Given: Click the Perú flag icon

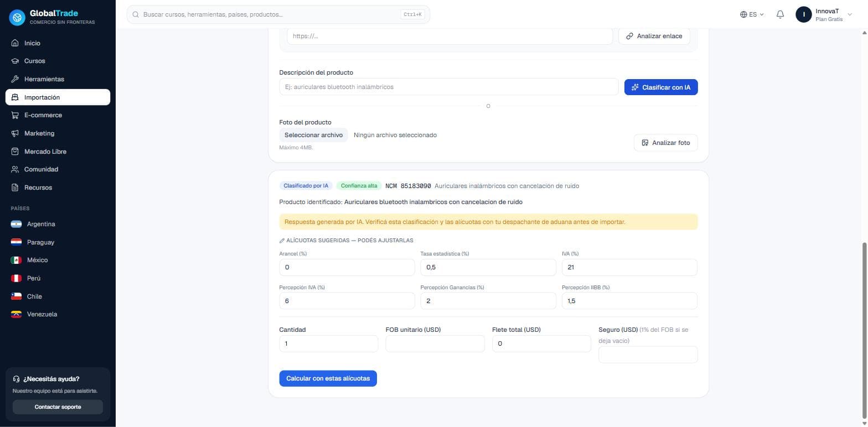Looking at the screenshot, I should coord(17,278).
